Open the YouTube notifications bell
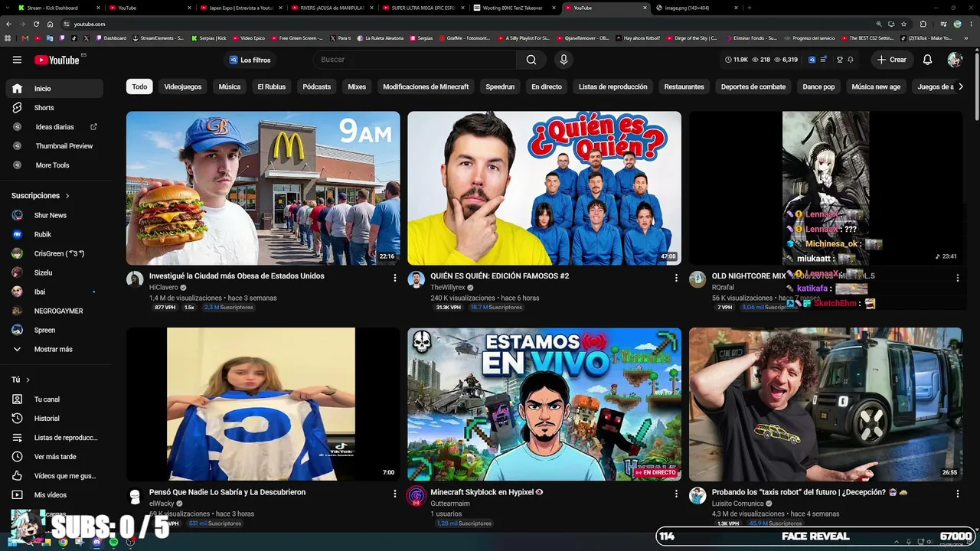 click(x=927, y=60)
